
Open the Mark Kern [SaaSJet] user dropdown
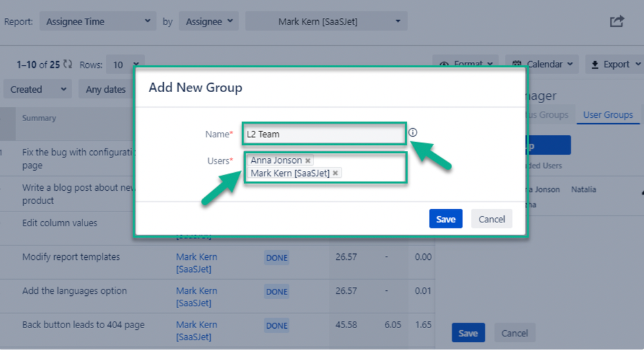(327, 21)
